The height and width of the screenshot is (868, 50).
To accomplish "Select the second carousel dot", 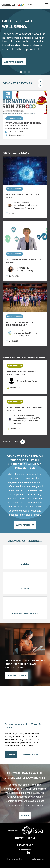I will [25, 72].
